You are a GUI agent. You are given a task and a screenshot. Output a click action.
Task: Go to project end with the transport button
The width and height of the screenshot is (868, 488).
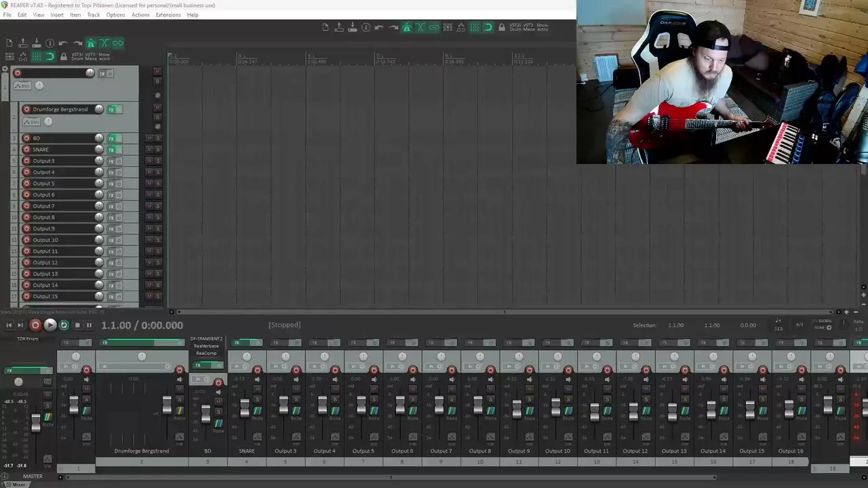pyautogui.click(x=20, y=325)
